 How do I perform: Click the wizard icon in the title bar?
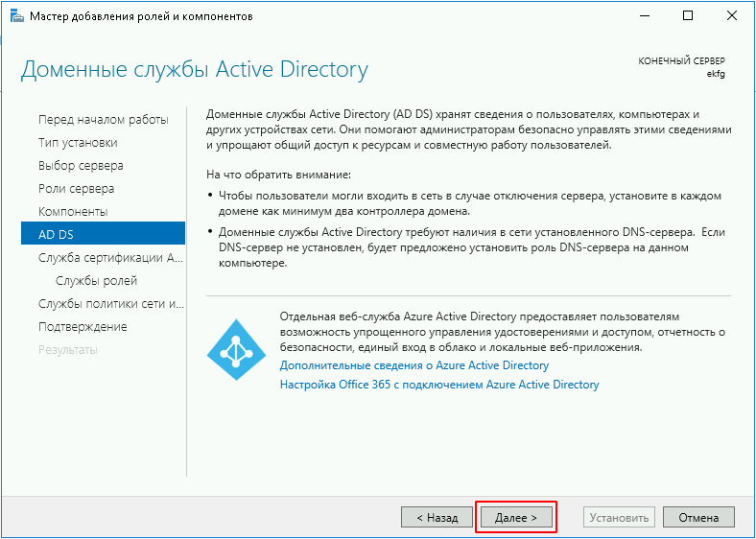click(16, 16)
